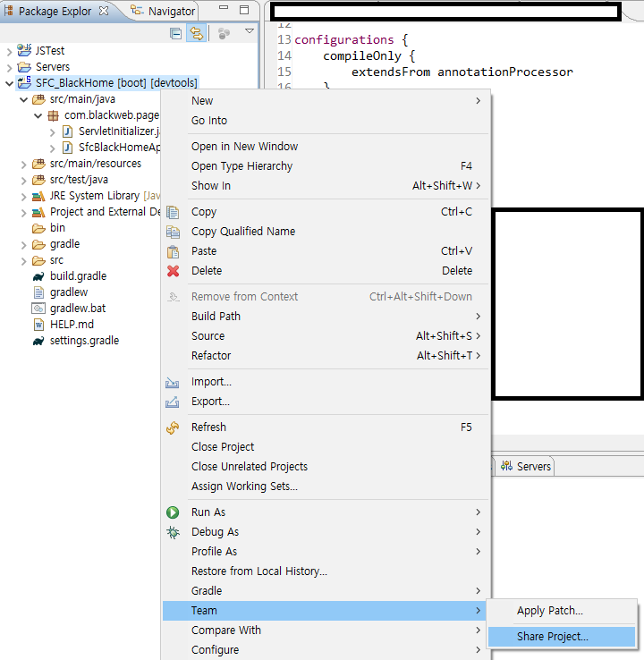This screenshot has height=660, width=644.
Task: Expand the JSTest project
Action: [x=9, y=52]
